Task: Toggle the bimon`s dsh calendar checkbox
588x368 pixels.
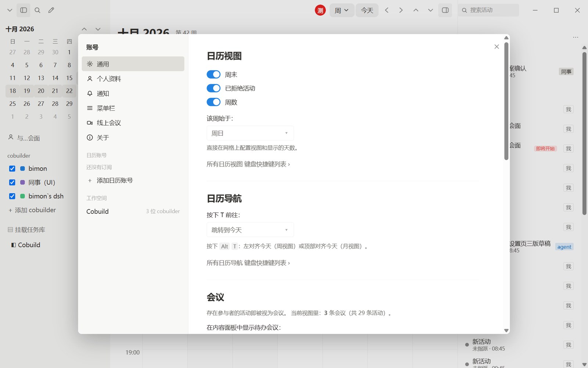Action: point(12,196)
